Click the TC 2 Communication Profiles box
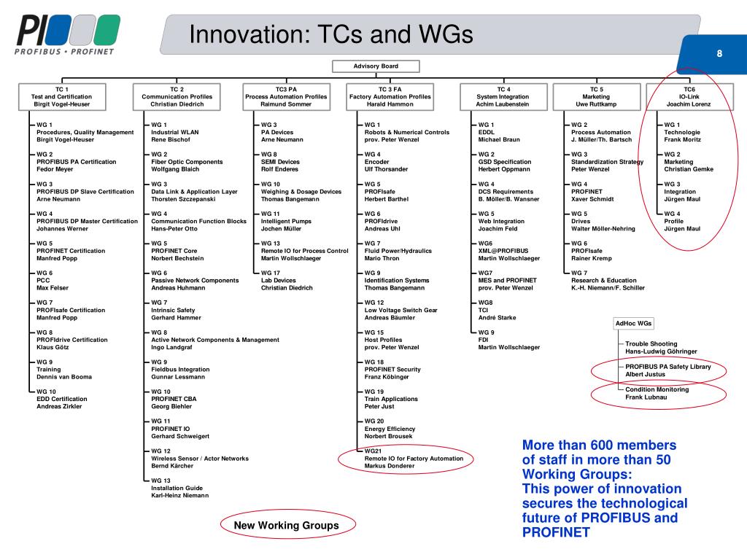 tap(177, 97)
